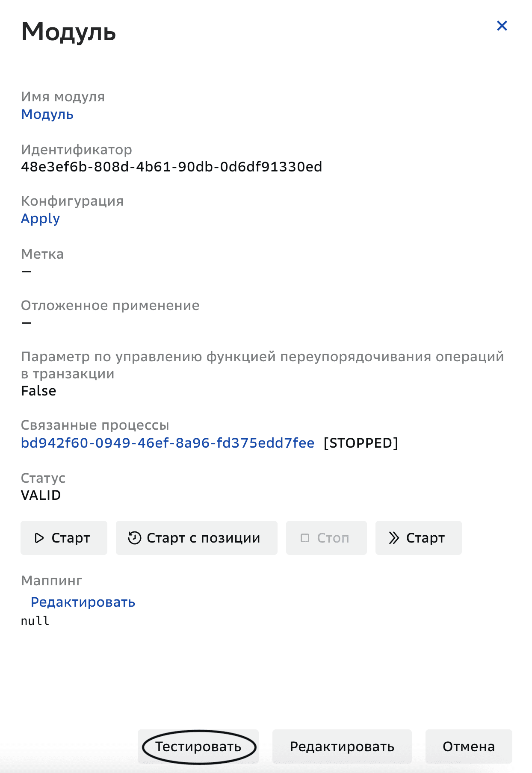This screenshot has width=532, height=773.
Task: Edit the mapping via Редактировать link
Action: coord(82,602)
